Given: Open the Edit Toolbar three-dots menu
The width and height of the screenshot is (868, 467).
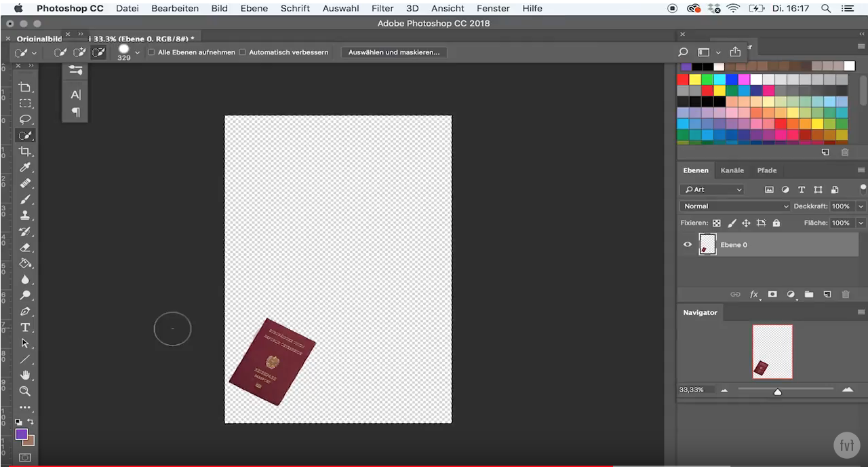Looking at the screenshot, I should pyautogui.click(x=25, y=408).
